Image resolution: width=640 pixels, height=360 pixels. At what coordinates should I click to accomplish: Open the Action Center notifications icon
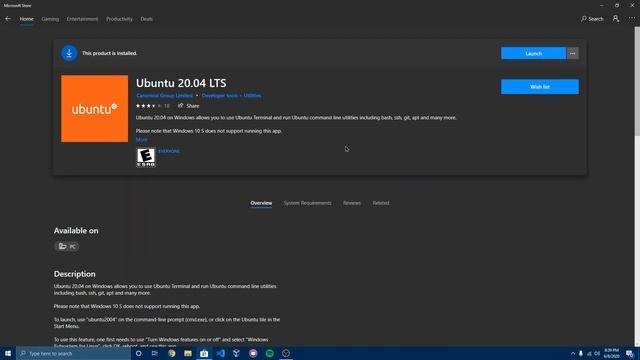630,353
